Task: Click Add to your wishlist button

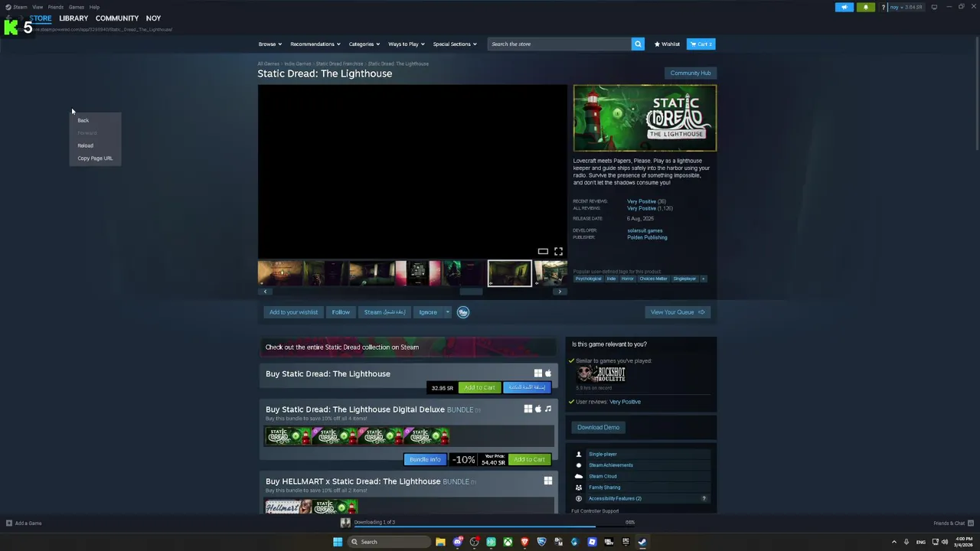Action: [293, 312]
